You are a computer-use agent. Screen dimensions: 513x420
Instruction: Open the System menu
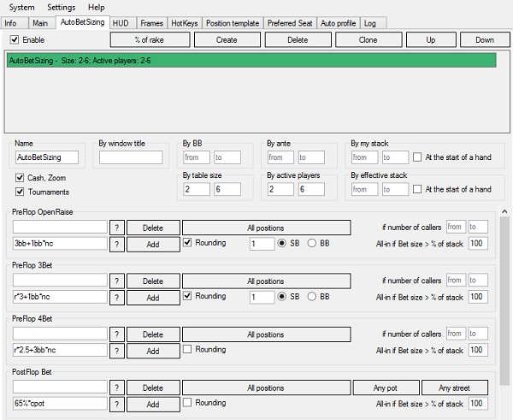pyautogui.click(x=21, y=7)
